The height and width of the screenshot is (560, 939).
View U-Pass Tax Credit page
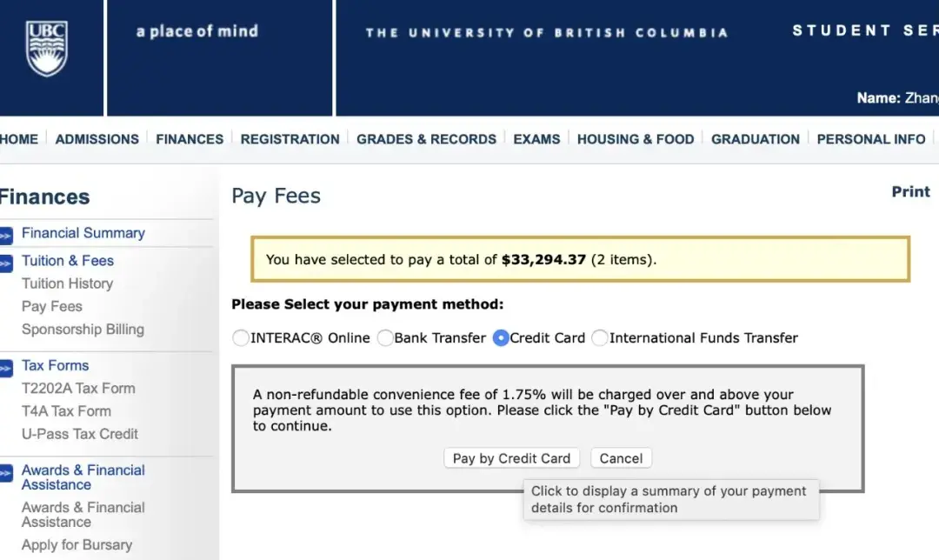[80, 434]
